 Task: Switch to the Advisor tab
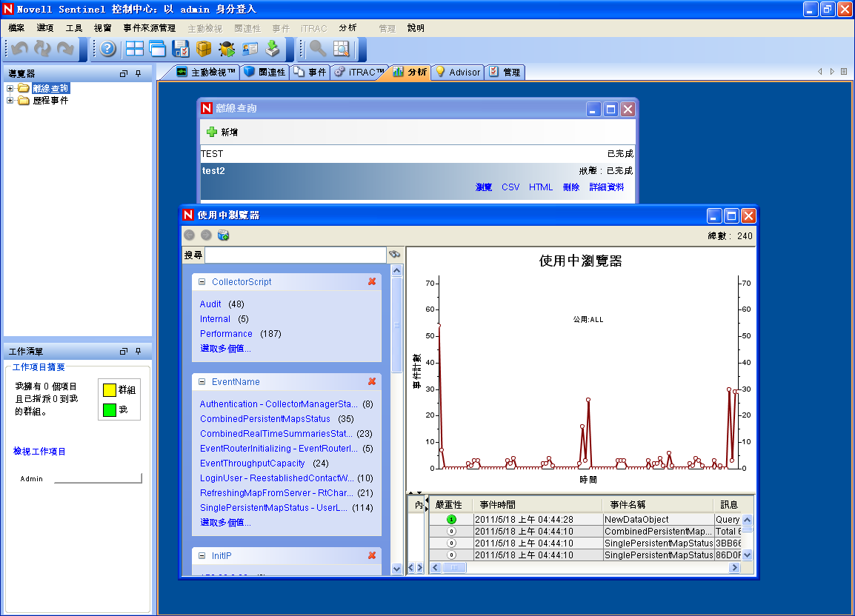[457, 72]
